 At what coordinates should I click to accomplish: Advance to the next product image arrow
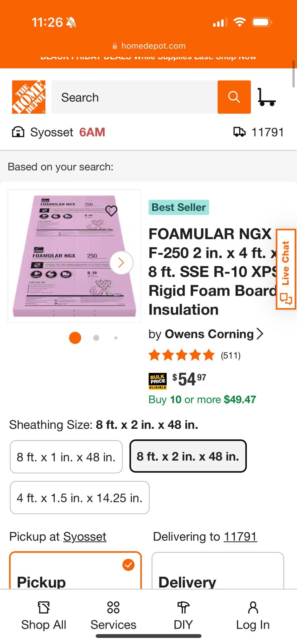[121, 262]
